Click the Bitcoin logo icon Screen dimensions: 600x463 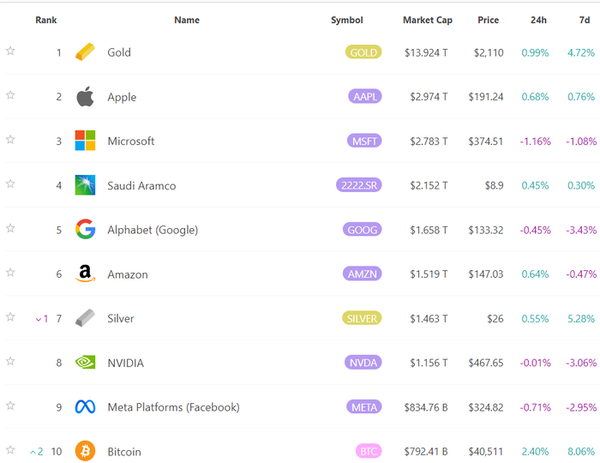tap(85, 451)
